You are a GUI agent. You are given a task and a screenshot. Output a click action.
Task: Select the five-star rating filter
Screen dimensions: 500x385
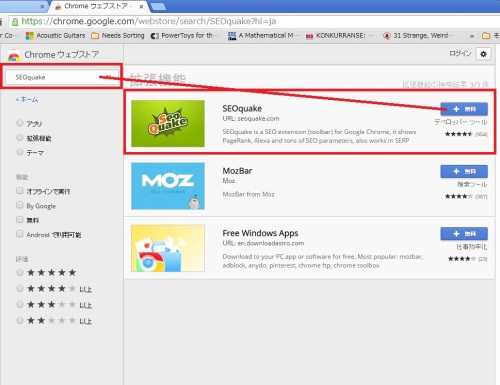pyautogui.click(x=20, y=272)
